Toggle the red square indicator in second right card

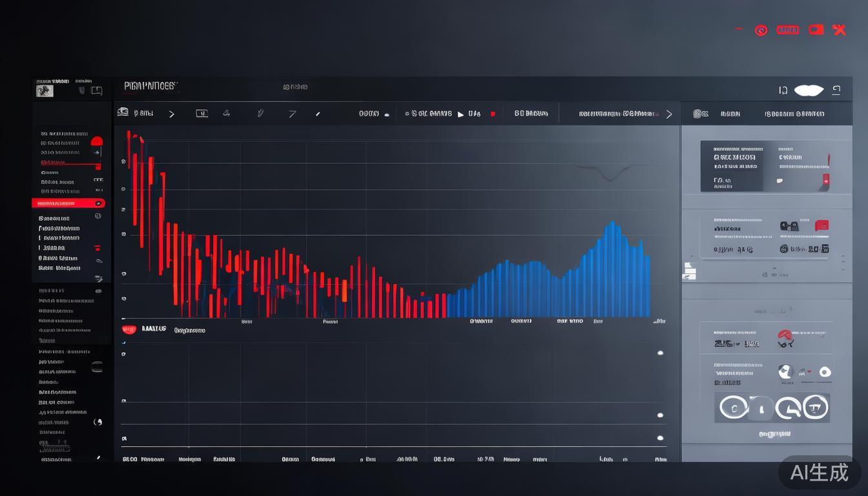click(x=821, y=225)
